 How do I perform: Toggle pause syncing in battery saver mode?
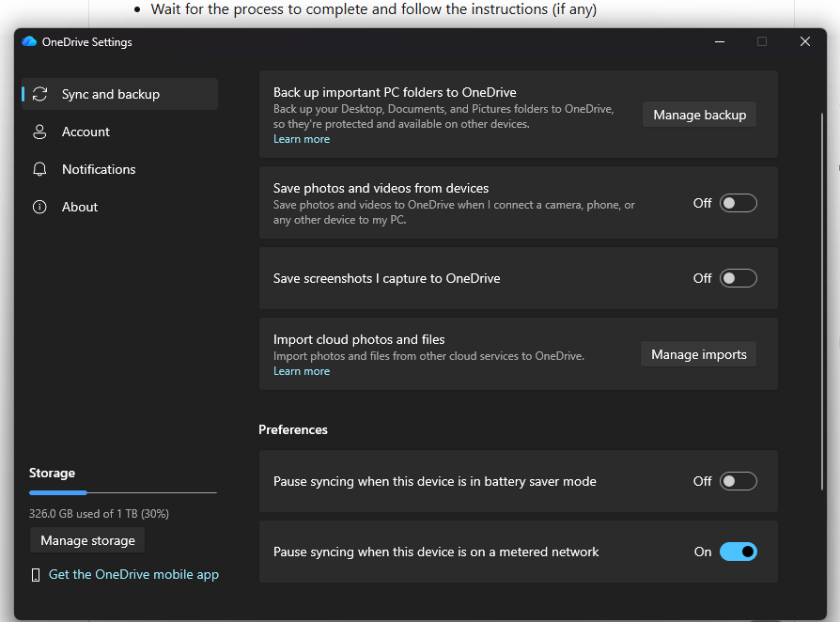pyautogui.click(x=738, y=481)
